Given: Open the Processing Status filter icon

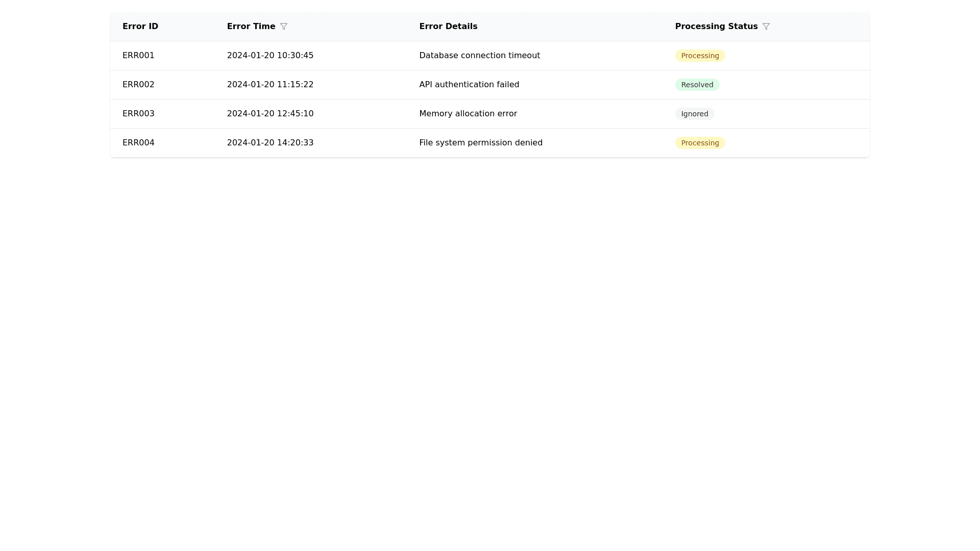Looking at the screenshot, I should tap(766, 27).
